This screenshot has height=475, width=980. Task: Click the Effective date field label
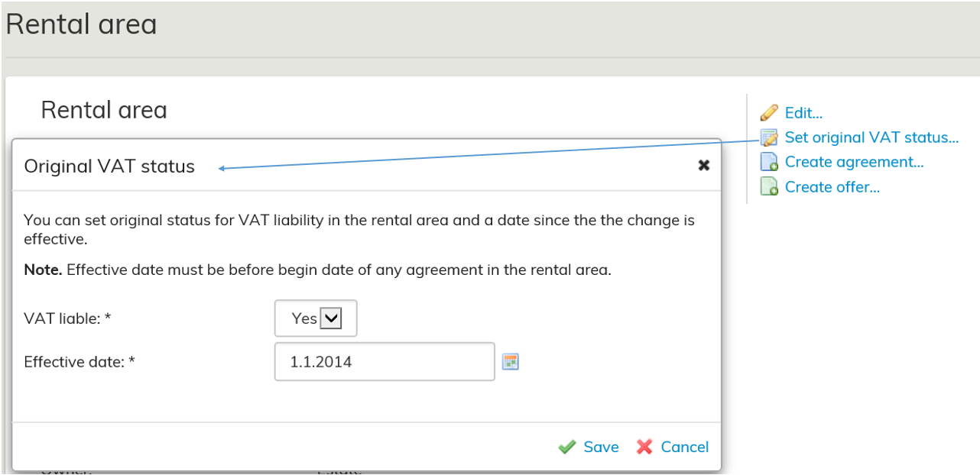tap(80, 362)
